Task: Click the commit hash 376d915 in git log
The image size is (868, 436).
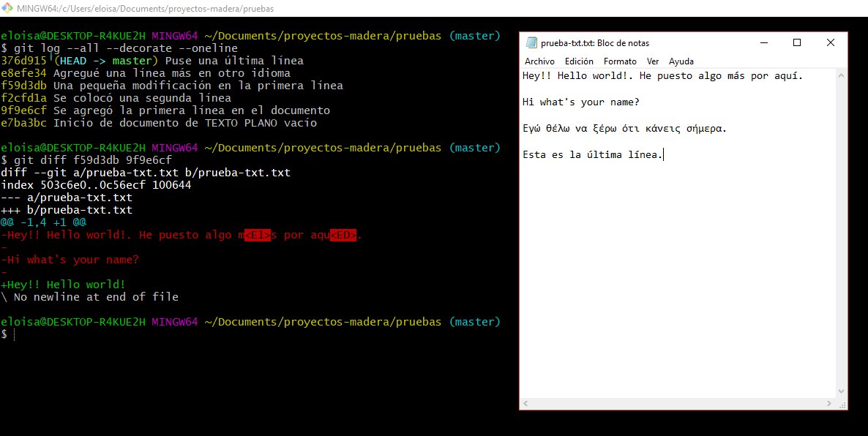Action: [23, 61]
